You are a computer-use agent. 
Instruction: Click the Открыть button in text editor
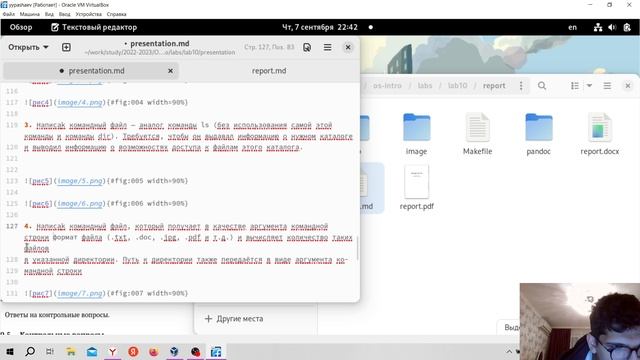pyautogui.click(x=24, y=47)
